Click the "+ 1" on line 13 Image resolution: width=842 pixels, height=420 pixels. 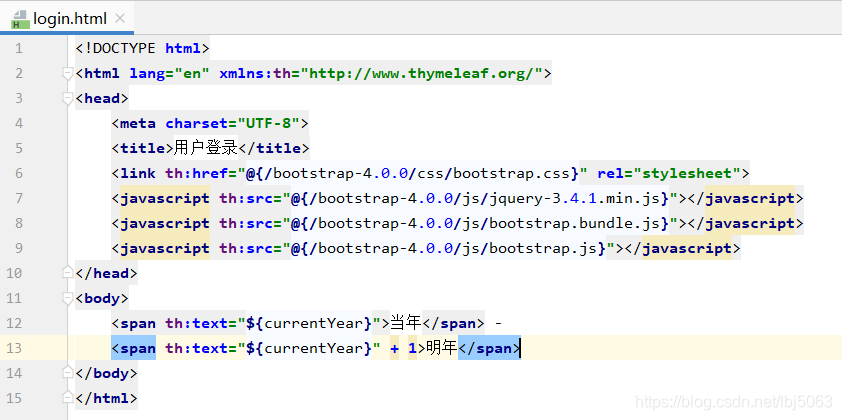(x=403, y=348)
